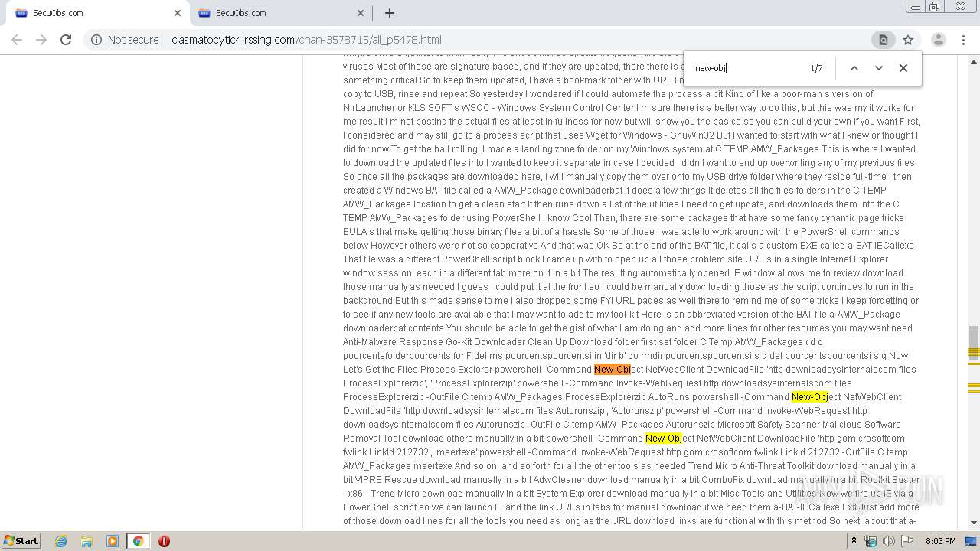The height and width of the screenshot is (551, 980).
Task: Open the Action Center flag icon
Action: (906, 541)
